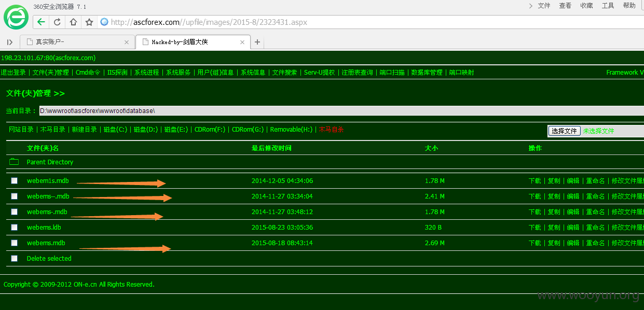The image size is (644, 310).
Task: Click the Parent Directory folder icon
Action: click(x=14, y=162)
